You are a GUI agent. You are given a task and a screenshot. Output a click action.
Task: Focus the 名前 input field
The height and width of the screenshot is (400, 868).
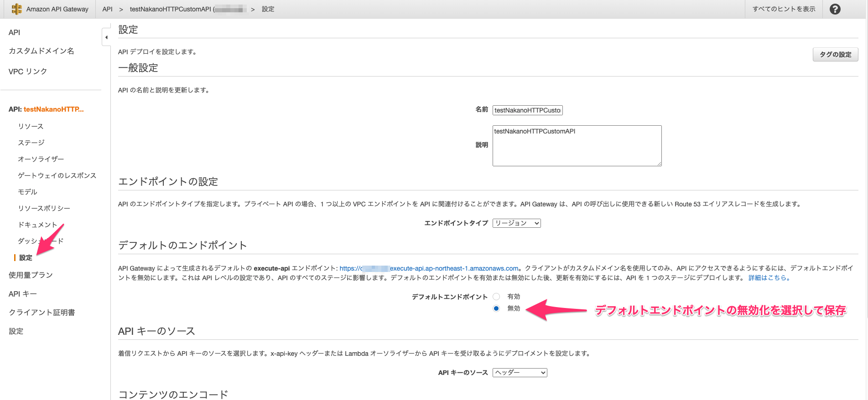click(x=527, y=110)
